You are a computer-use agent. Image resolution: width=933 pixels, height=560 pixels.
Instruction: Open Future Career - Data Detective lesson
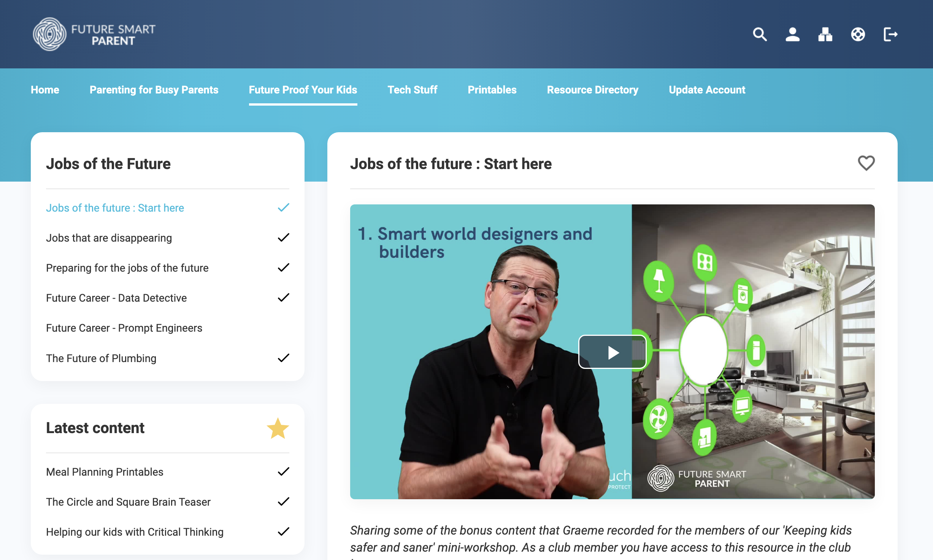116,298
